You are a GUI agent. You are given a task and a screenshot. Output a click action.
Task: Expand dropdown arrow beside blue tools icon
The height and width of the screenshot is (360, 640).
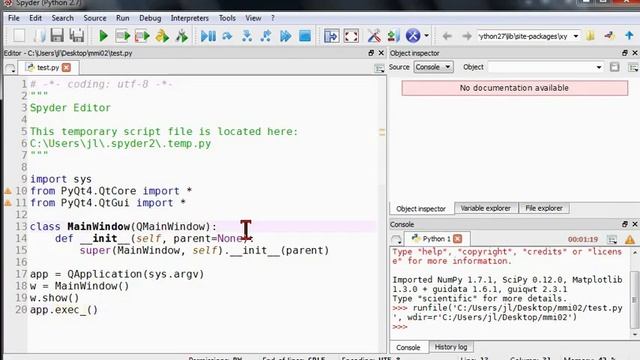[x=427, y=36]
